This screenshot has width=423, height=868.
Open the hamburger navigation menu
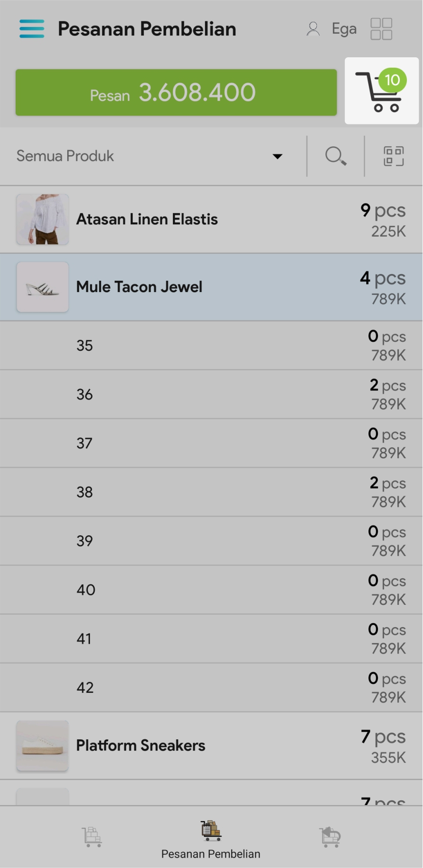[32, 29]
